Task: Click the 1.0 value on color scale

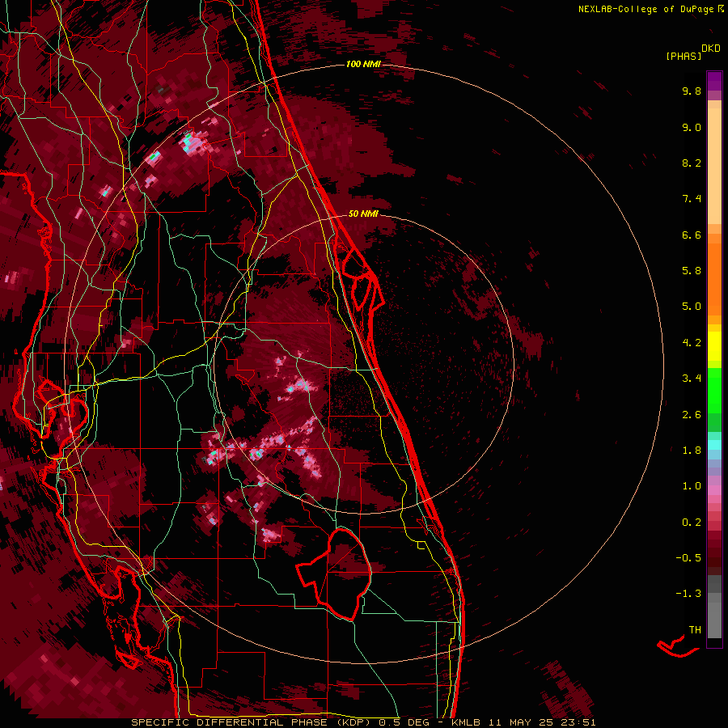Action: point(692,486)
